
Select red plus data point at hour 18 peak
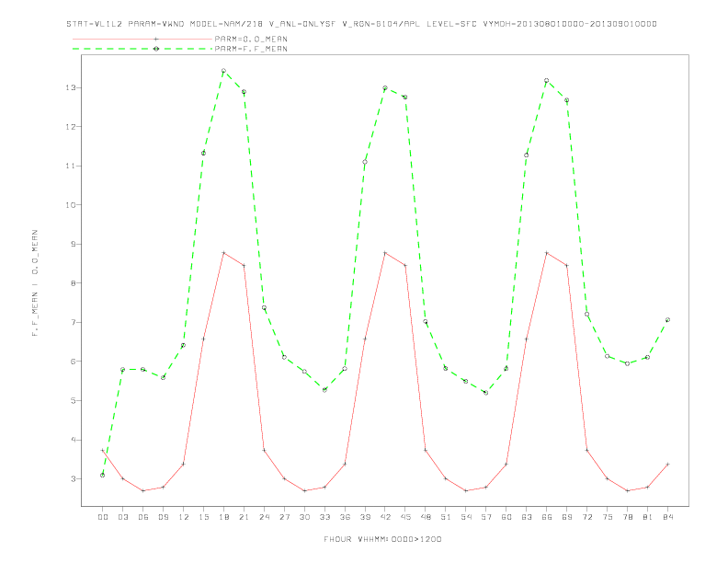pyautogui.click(x=223, y=253)
